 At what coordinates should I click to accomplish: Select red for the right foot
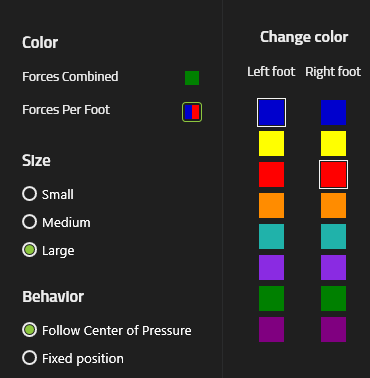point(333,174)
